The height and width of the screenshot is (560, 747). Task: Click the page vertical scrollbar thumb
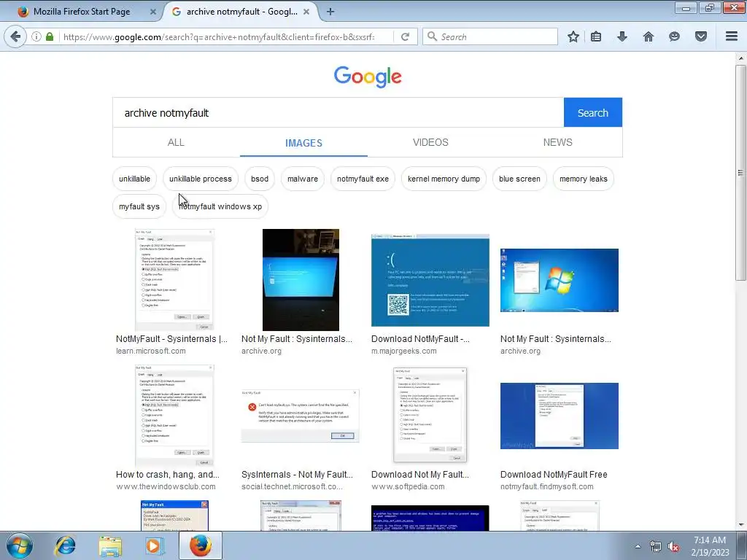tap(740, 172)
